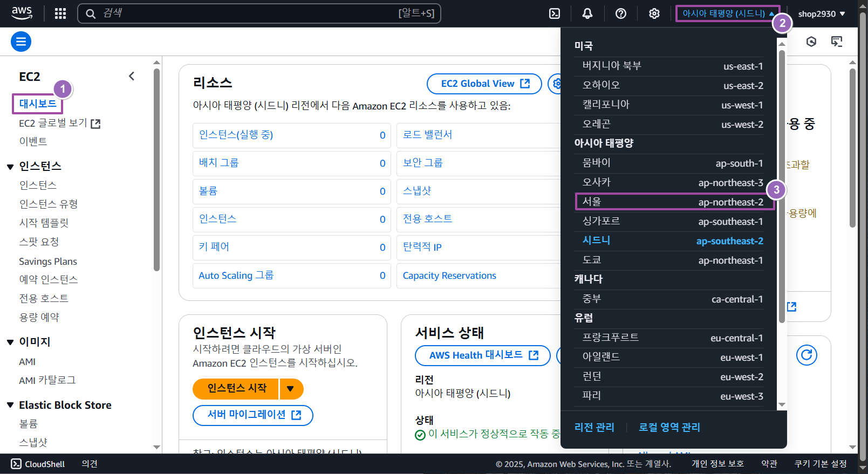The image size is (868, 474).
Task: Collapse the 인스턴스 sidebar section
Action: click(x=10, y=167)
